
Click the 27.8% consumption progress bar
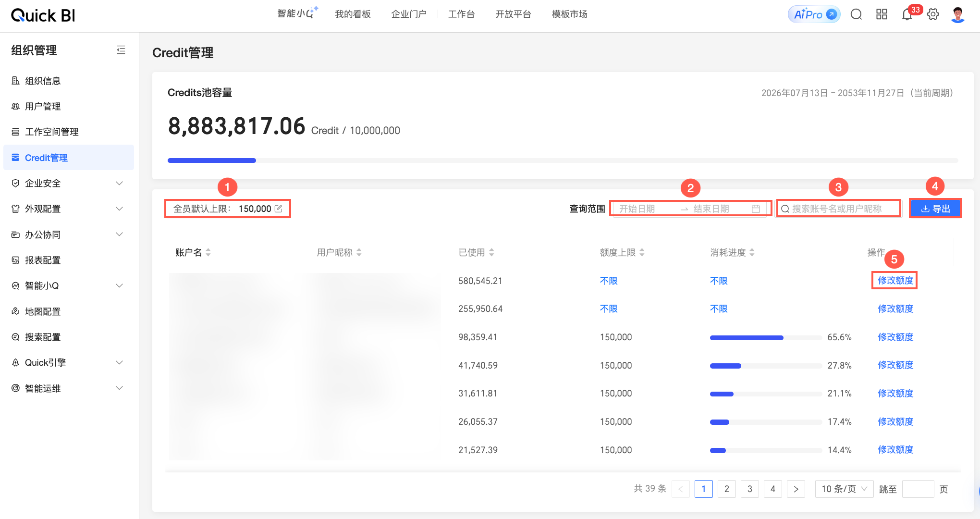pyautogui.click(x=766, y=366)
